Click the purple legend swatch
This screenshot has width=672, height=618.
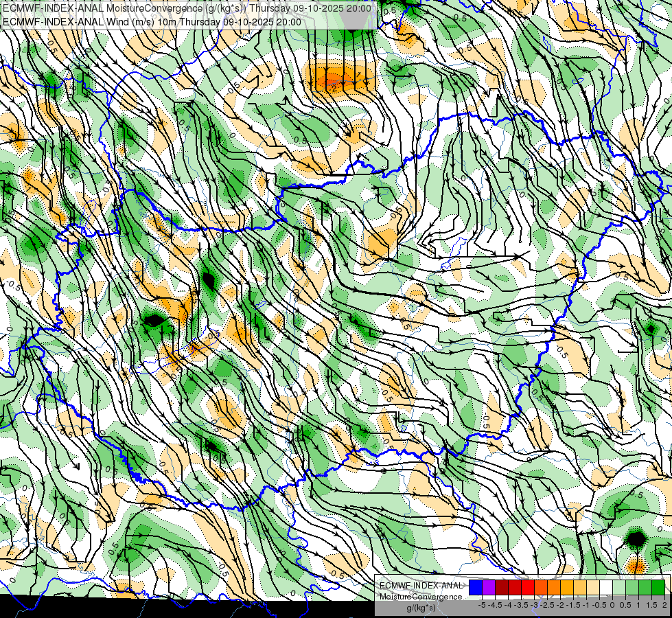pos(489,588)
